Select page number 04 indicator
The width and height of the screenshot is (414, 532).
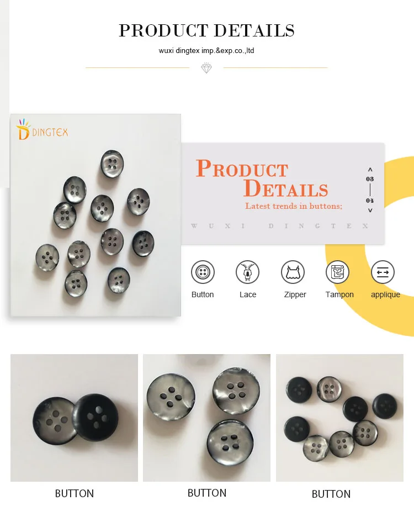[x=370, y=201]
